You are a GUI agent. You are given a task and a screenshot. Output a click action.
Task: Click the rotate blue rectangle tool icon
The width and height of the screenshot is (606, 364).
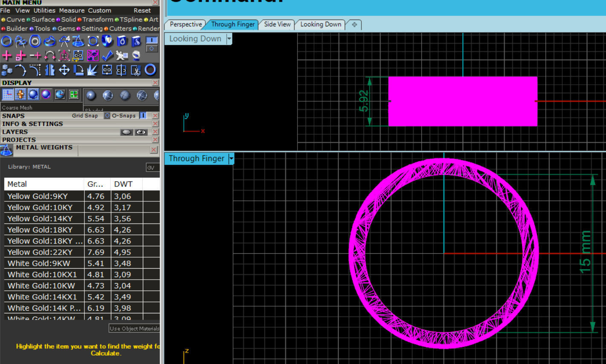pyautogui.click(x=78, y=70)
